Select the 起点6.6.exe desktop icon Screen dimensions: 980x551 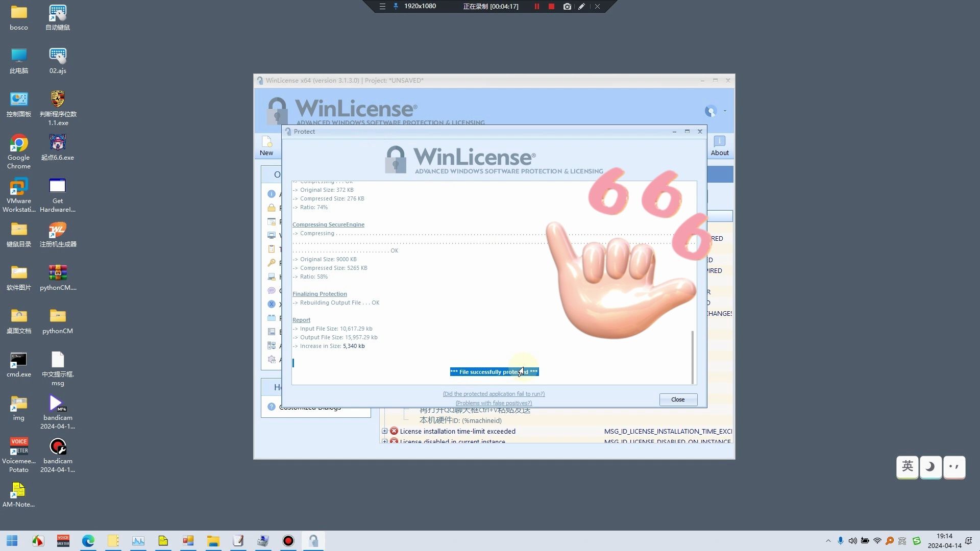[x=58, y=147]
